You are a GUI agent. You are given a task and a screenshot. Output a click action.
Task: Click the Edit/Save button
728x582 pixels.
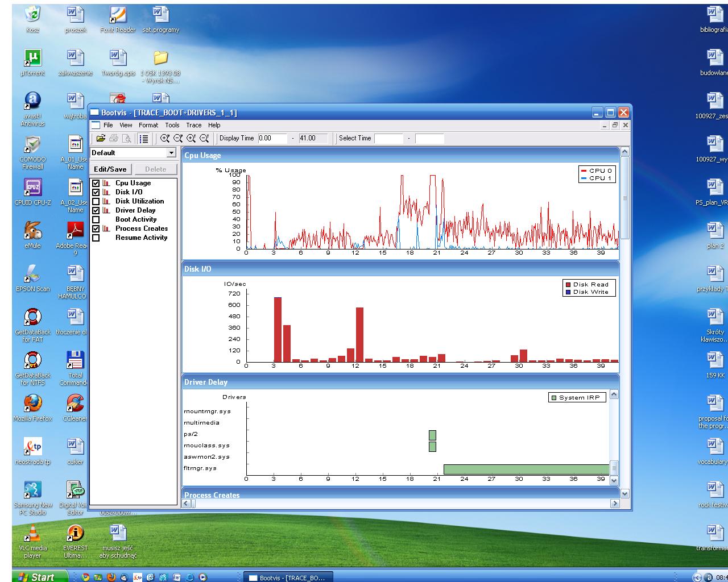pos(110,169)
